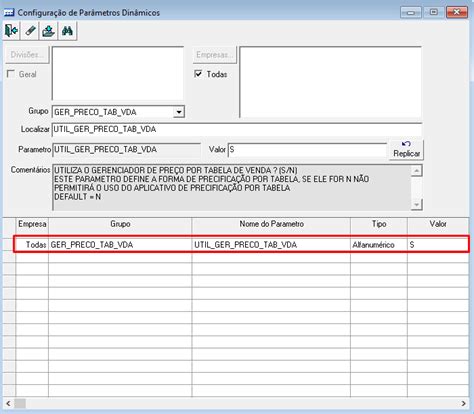Screen dimensions: 474x414
Task: Click the window title bar app icon
Action: tap(9, 13)
